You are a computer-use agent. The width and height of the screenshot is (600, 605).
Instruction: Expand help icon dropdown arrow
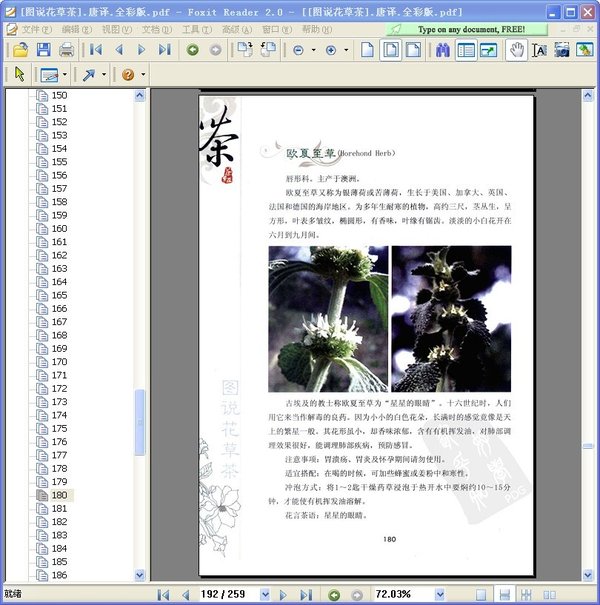tap(143, 74)
